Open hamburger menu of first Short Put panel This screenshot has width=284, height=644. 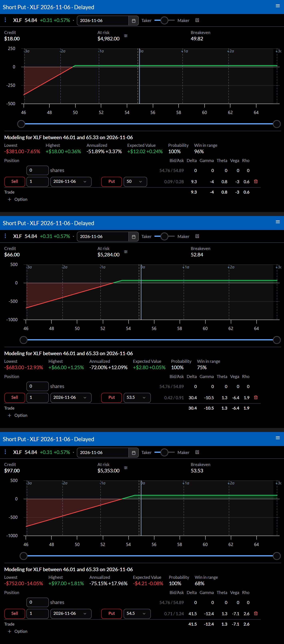point(278,6)
